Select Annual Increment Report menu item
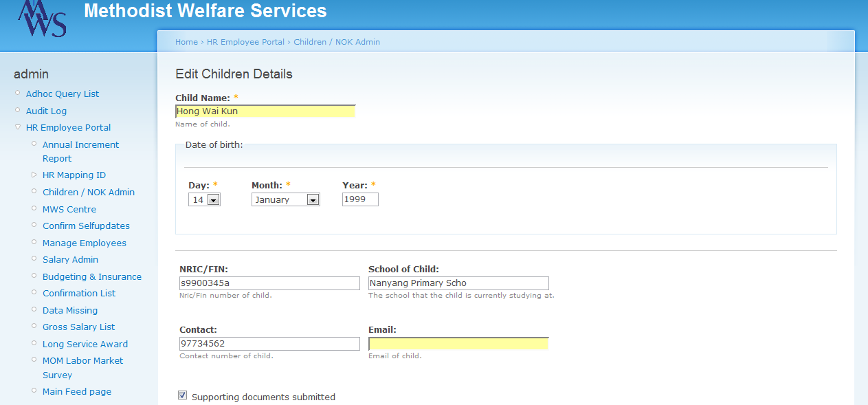This screenshot has width=868, height=405. (x=80, y=151)
